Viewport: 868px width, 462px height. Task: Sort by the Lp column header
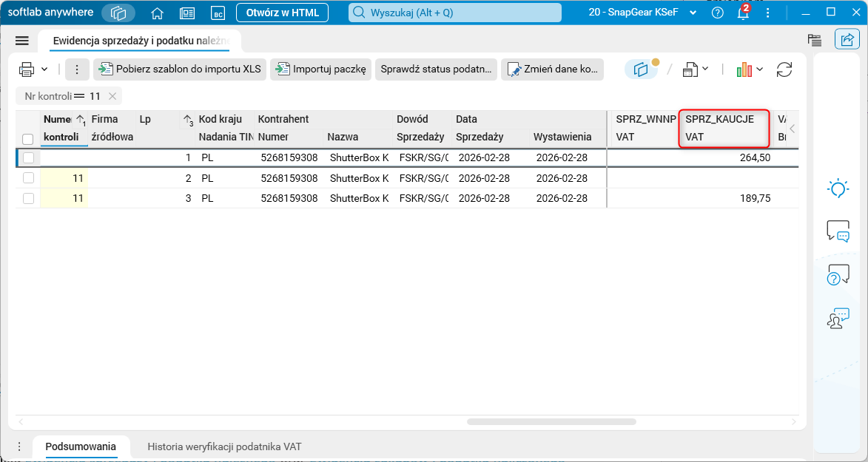click(166, 128)
